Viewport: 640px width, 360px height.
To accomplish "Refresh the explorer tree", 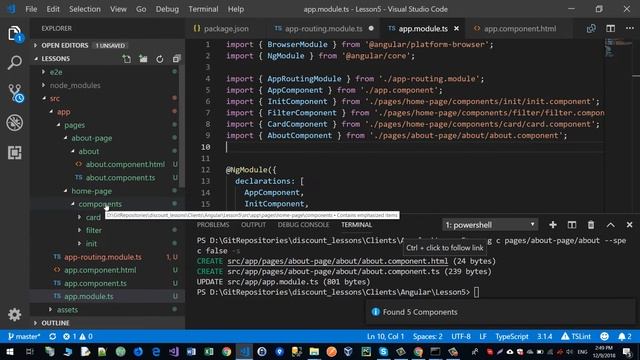I will coord(160,59).
